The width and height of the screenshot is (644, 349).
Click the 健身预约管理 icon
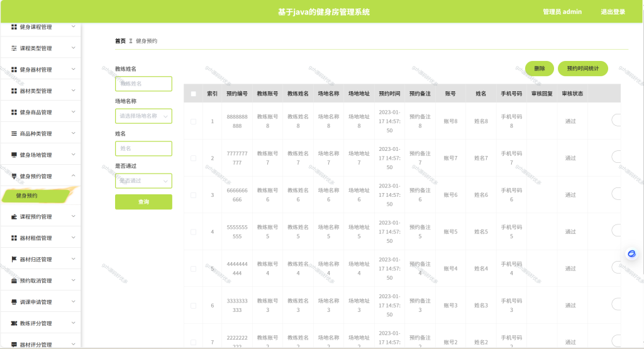(x=14, y=176)
